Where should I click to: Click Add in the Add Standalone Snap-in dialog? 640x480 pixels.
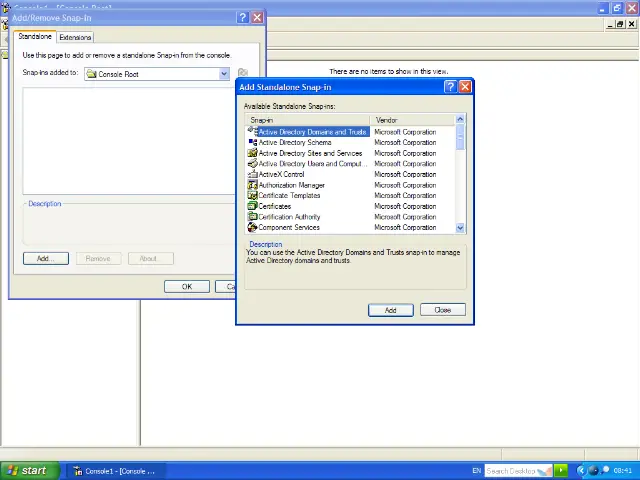coord(390,310)
